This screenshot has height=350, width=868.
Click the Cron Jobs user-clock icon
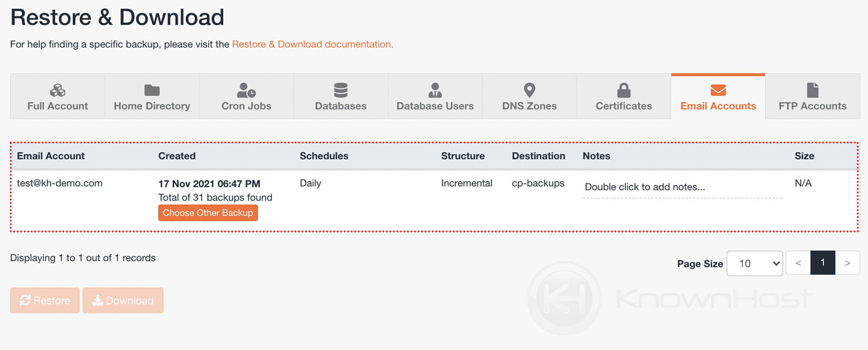tap(246, 90)
